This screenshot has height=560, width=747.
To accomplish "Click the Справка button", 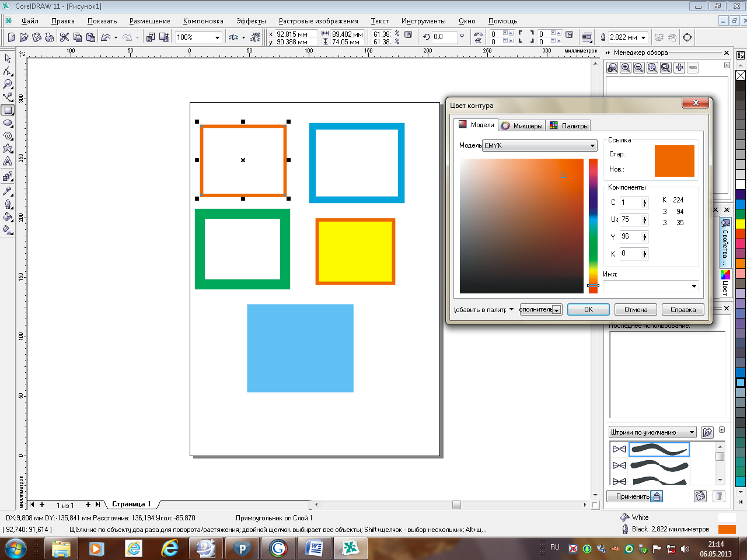I will pyautogui.click(x=683, y=310).
